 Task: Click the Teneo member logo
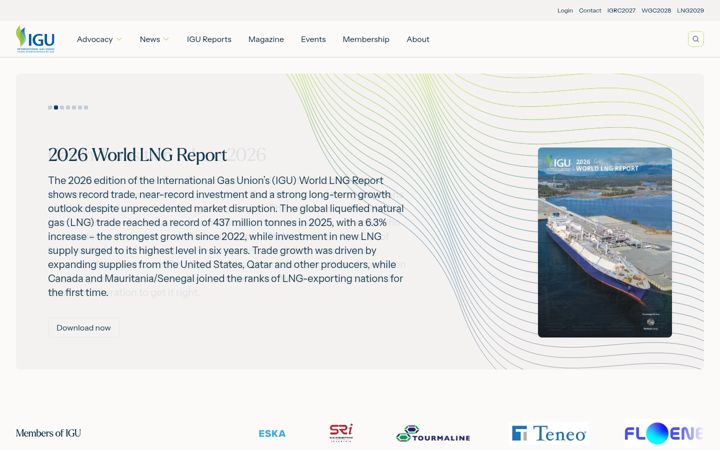[x=549, y=433]
